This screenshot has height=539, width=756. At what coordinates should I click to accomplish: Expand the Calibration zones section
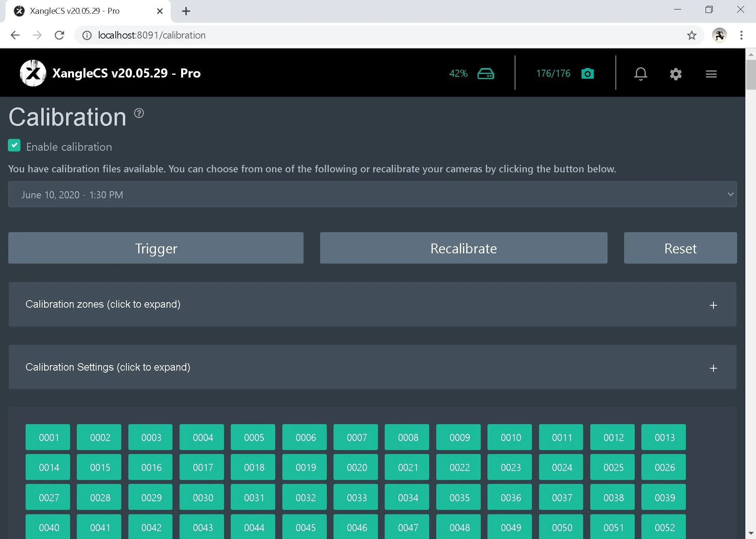point(372,305)
